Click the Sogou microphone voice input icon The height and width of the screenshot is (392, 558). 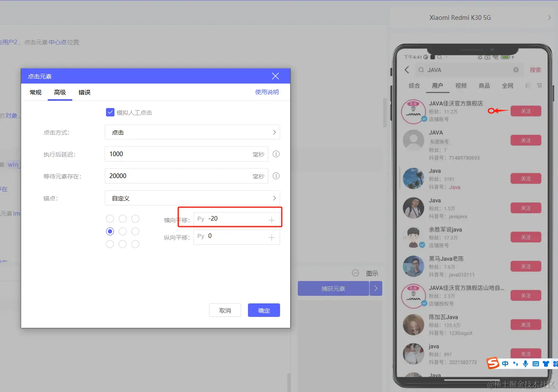tap(525, 364)
